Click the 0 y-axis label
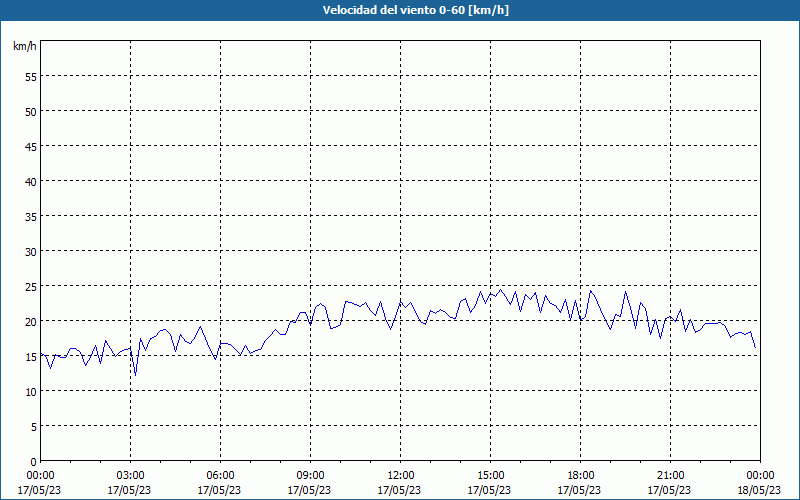800x500 pixels. 34,462
